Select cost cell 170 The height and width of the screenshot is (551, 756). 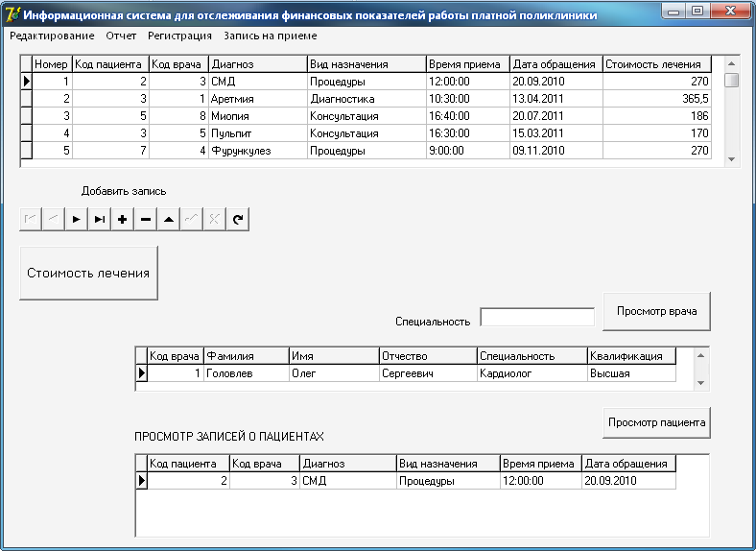(x=657, y=133)
